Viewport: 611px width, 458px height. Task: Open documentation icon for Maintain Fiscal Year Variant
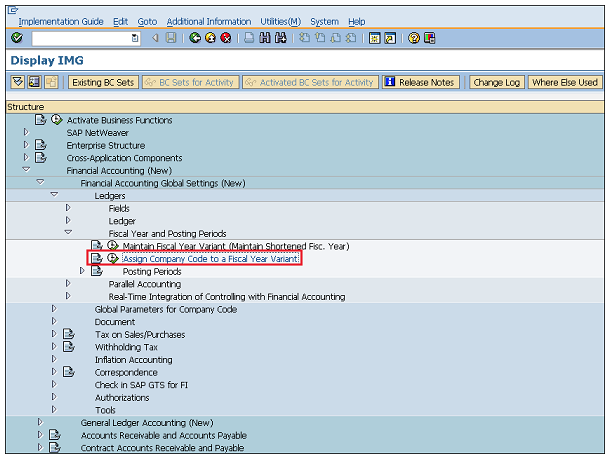96,245
